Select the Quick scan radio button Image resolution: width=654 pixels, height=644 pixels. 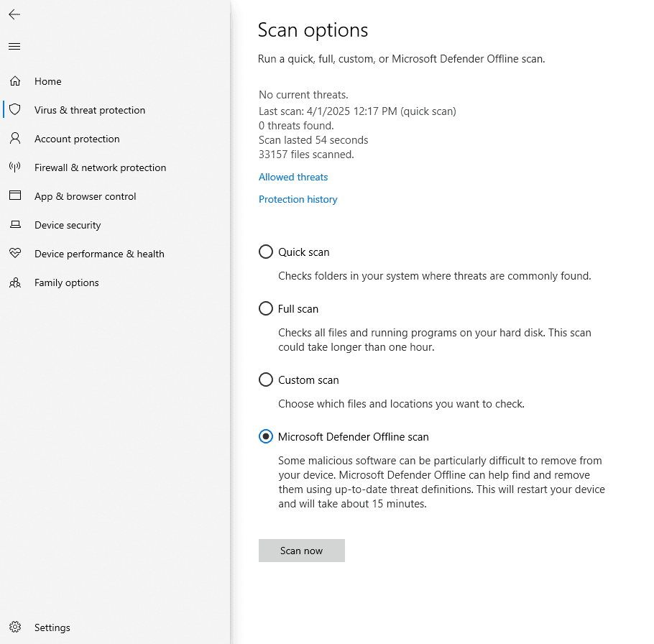pos(266,252)
